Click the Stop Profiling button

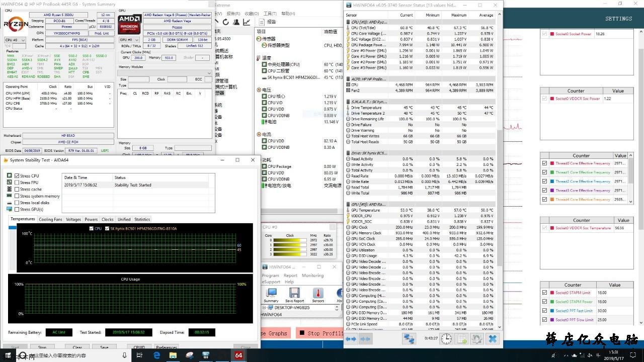coord(319,333)
